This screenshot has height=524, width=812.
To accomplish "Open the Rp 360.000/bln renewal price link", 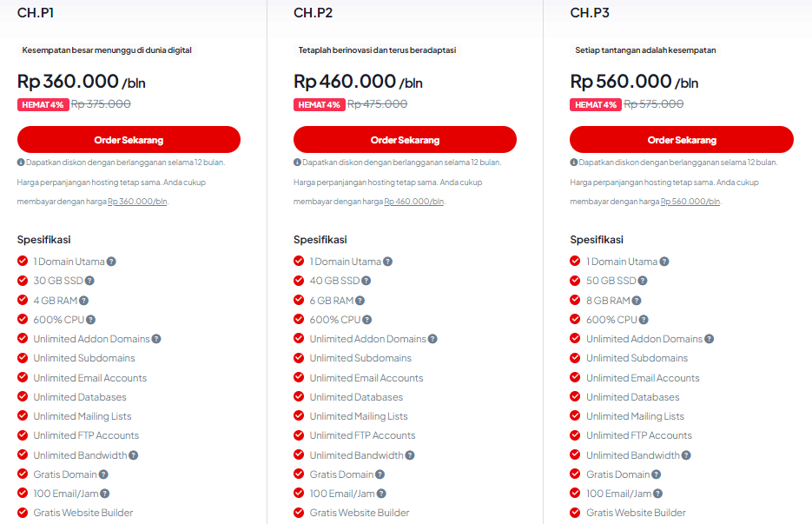I will click(x=137, y=202).
